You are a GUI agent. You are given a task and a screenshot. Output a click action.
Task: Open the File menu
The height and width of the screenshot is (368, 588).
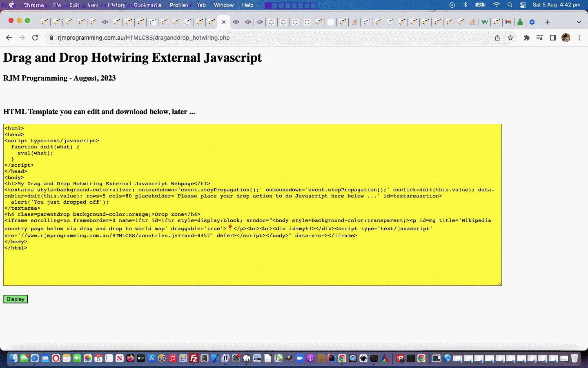point(57,5)
